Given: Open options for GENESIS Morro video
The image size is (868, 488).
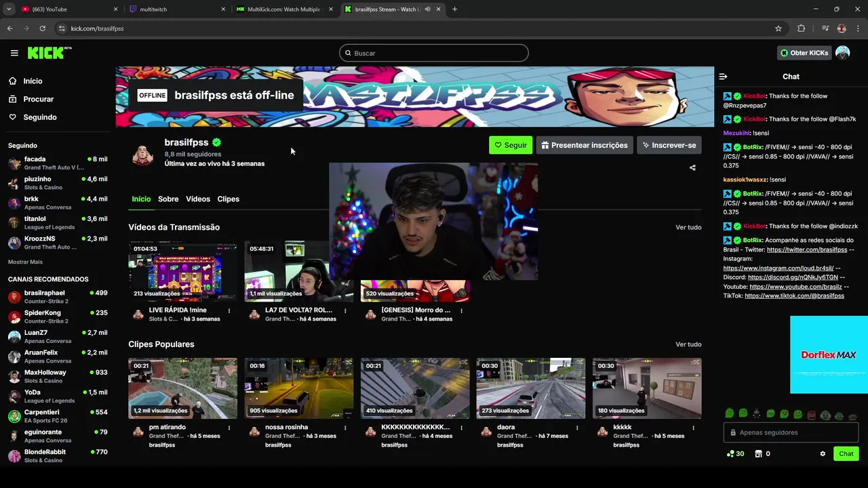Looking at the screenshot, I should [461, 310].
